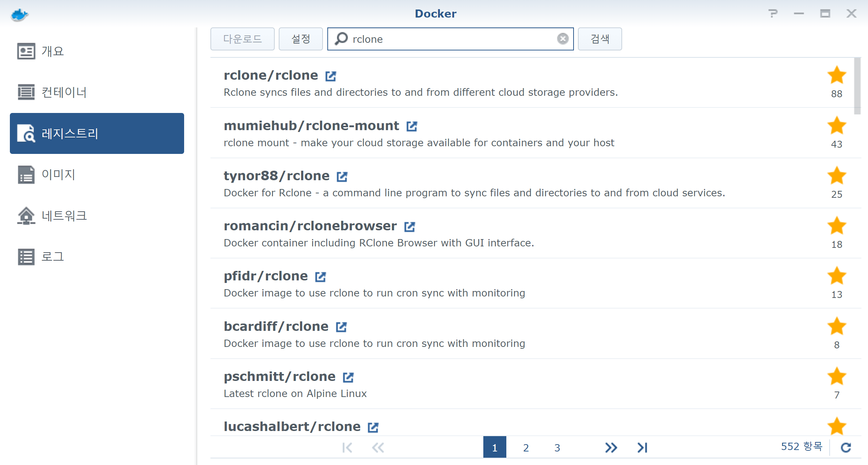Refresh the registry results list
The height and width of the screenshot is (465, 868).
tap(846, 447)
